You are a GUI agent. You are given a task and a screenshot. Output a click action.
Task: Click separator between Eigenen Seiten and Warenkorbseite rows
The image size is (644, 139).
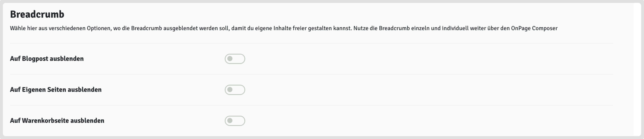(x=311, y=105)
